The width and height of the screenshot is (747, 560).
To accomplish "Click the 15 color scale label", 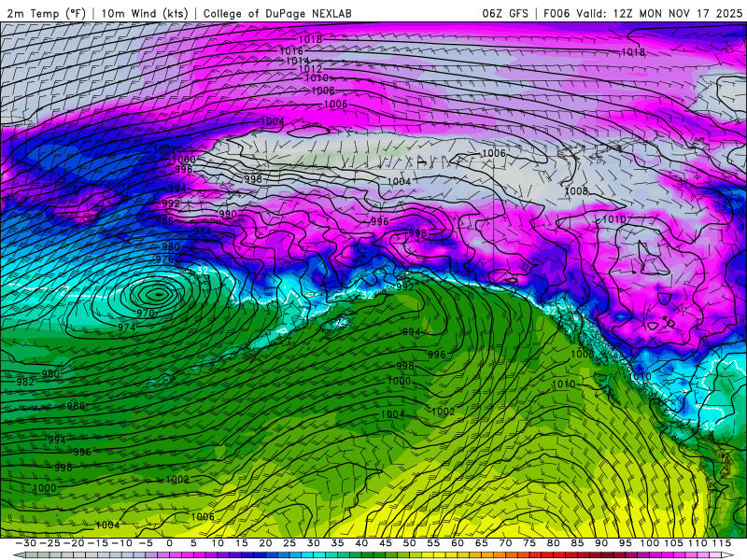I will tap(242, 543).
